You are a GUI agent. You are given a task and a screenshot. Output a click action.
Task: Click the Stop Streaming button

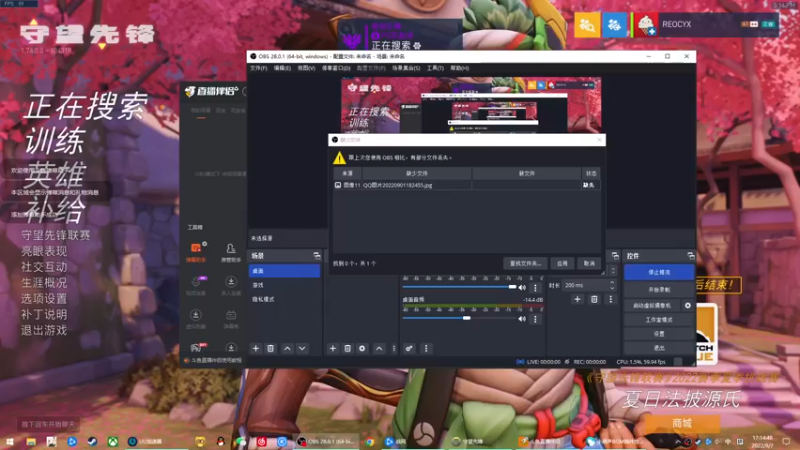coord(659,272)
